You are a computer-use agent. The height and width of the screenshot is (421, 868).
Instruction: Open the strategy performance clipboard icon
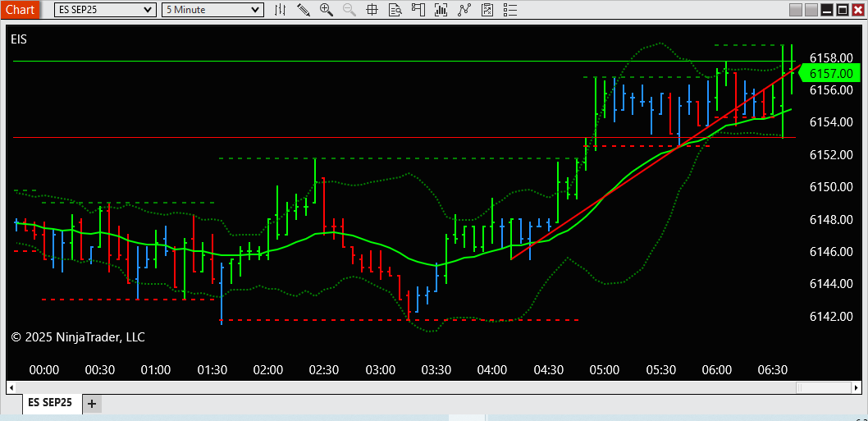487,9
